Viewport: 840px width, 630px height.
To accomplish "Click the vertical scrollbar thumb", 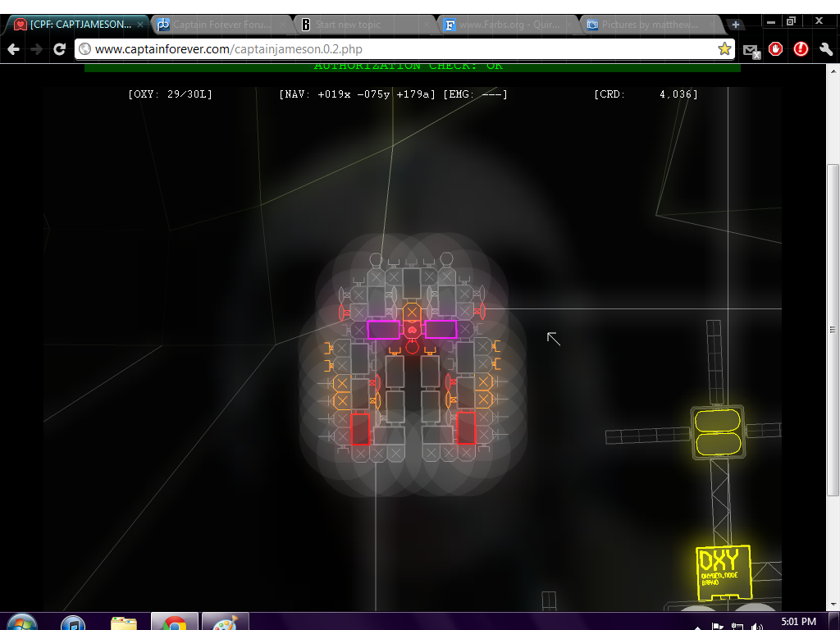I will tap(833, 331).
